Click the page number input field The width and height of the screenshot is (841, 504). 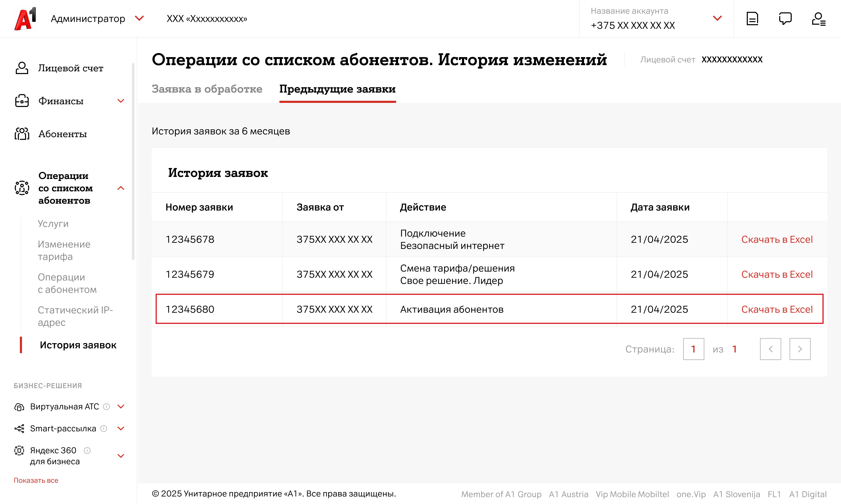(693, 349)
